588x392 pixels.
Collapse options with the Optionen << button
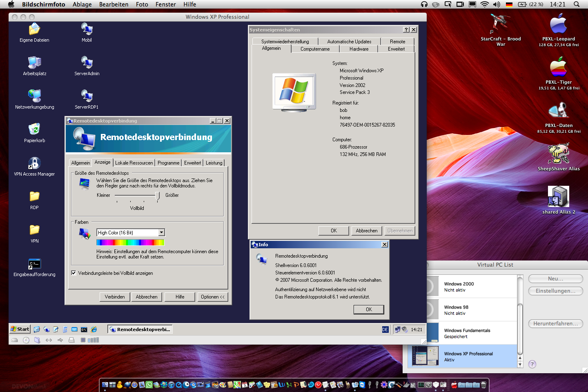[x=213, y=297]
